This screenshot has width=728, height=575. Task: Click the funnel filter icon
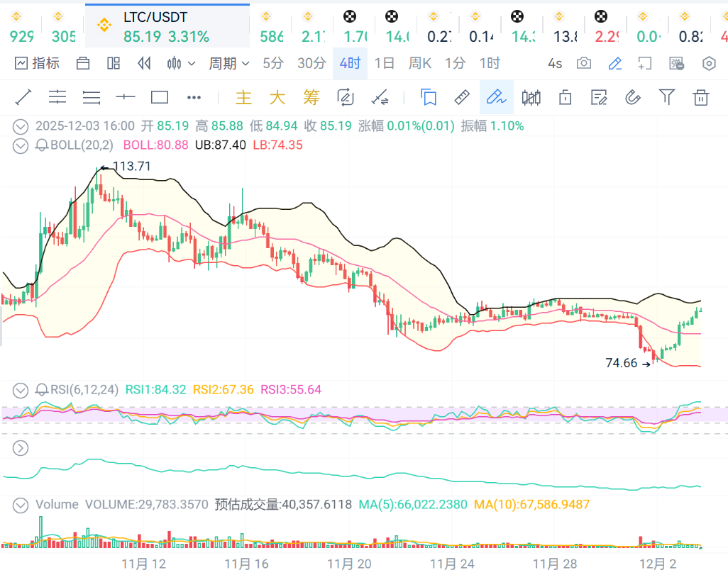(667, 97)
